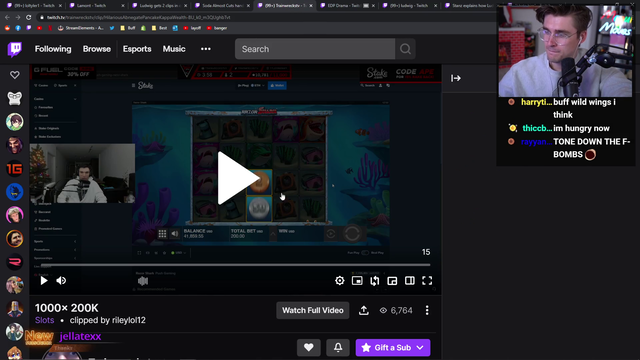
Task: Click the browser back arrow
Action: [x=7, y=18]
